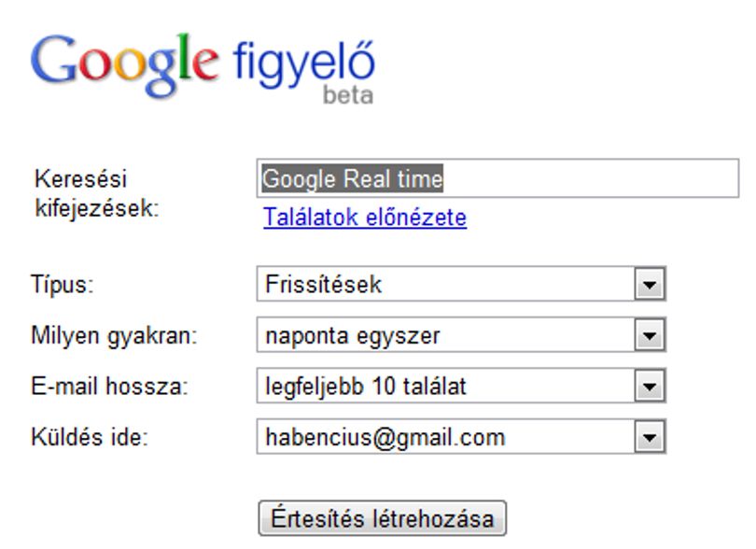This screenshot has width=756, height=549.
Task: Click the 'Típus:' label
Action: pos(63,284)
